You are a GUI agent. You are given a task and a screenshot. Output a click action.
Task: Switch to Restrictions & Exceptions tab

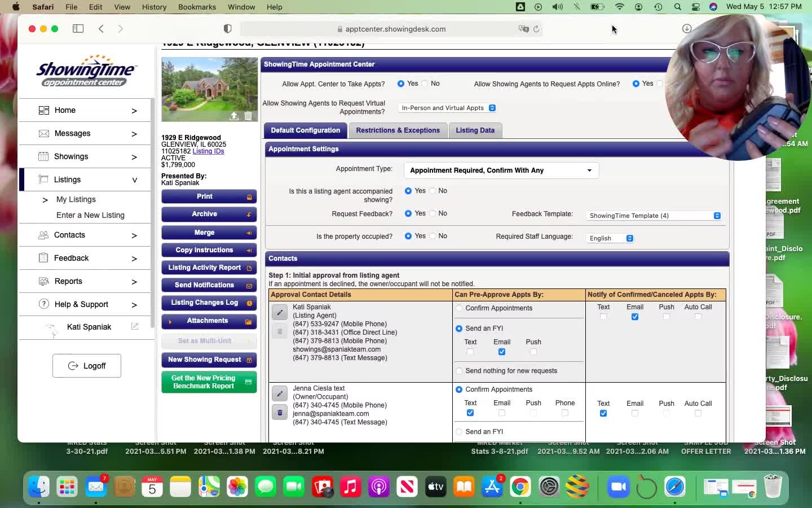click(398, 130)
